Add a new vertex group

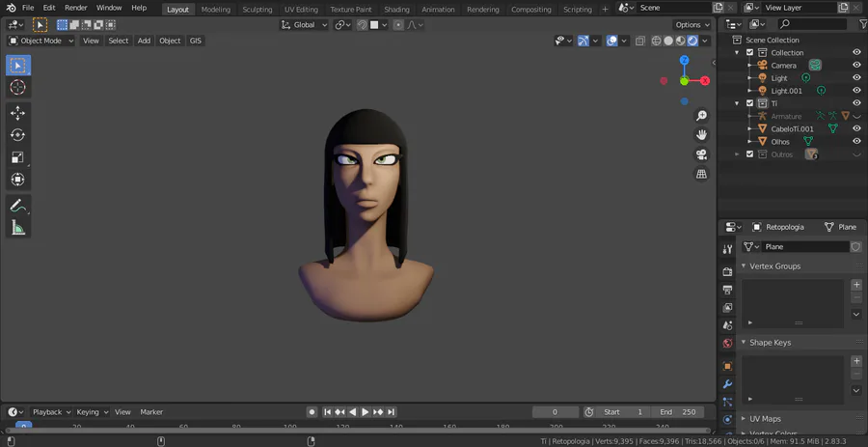[856, 285]
